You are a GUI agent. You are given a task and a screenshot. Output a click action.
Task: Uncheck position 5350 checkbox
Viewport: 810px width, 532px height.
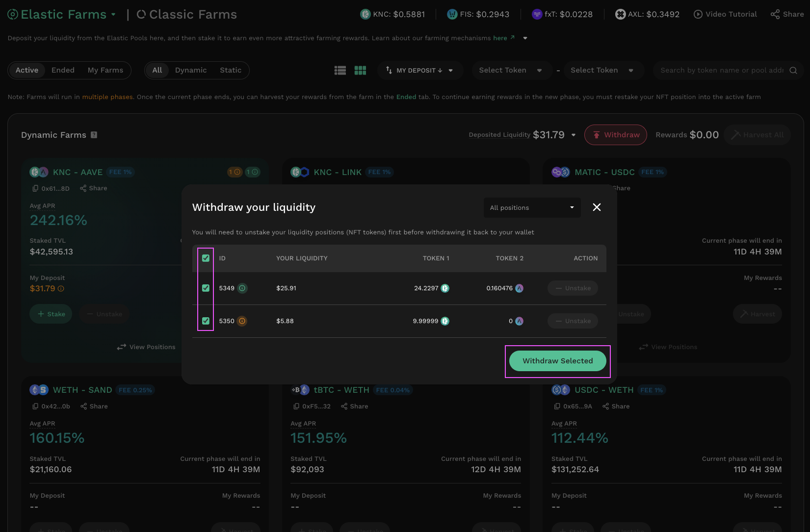(x=206, y=321)
